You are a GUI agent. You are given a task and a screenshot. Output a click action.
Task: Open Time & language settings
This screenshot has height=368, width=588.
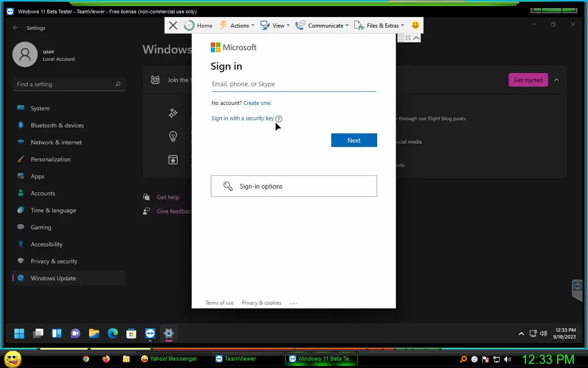click(x=69, y=210)
